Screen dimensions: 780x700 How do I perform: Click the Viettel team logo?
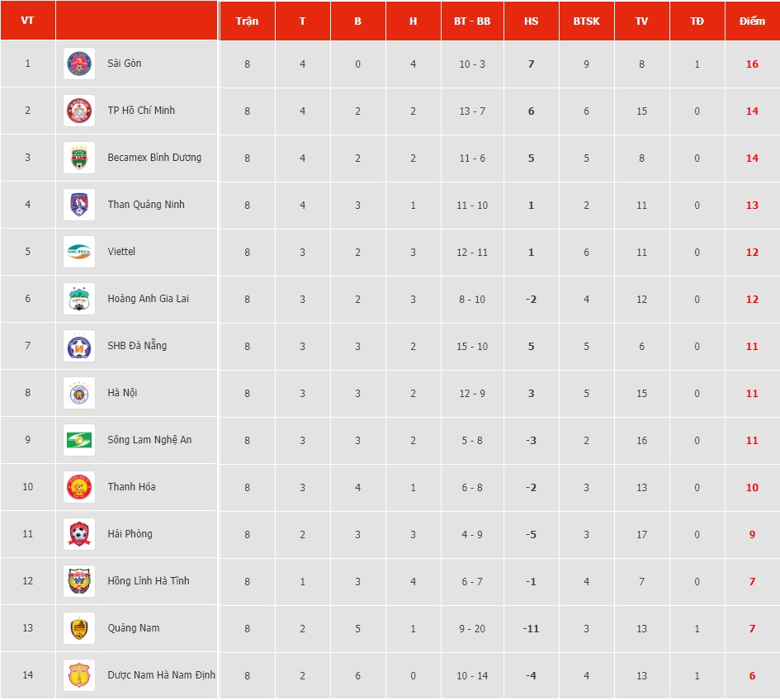[x=79, y=252]
